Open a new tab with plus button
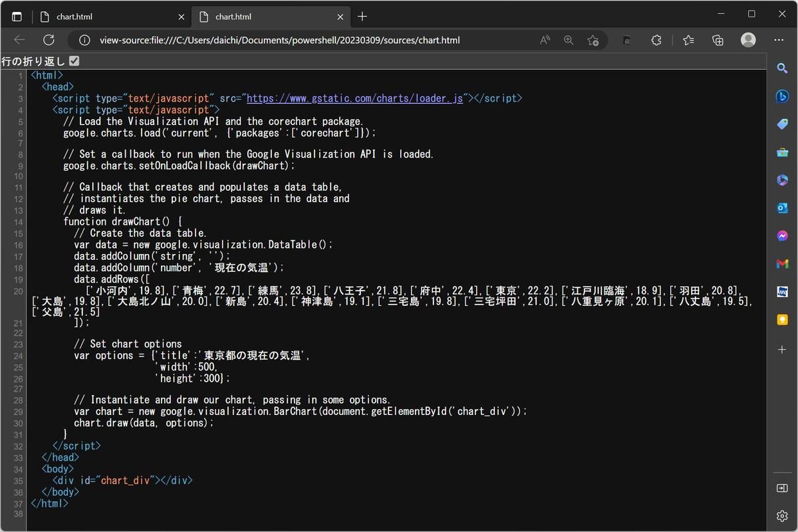This screenshot has height=532, width=798. (x=362, y=17)
